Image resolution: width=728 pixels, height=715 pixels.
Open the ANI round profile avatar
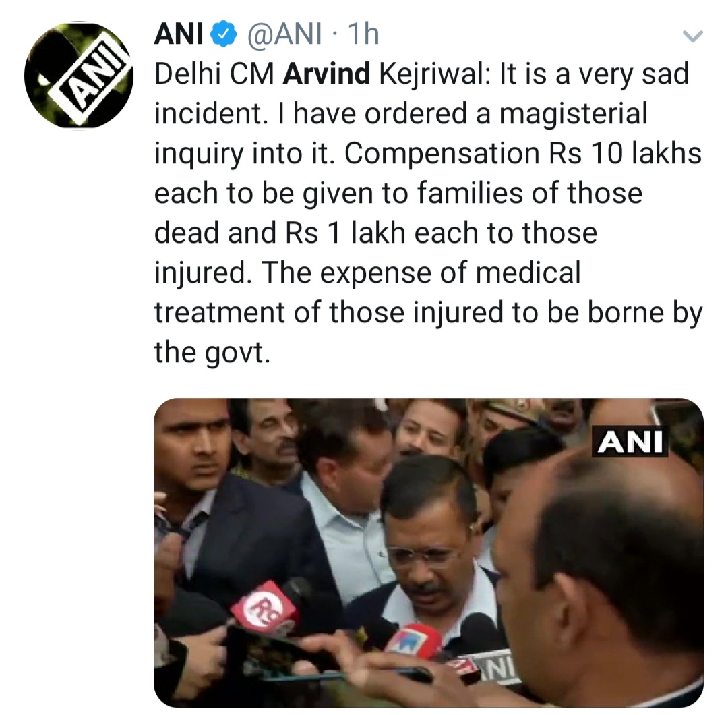point(79,76)
